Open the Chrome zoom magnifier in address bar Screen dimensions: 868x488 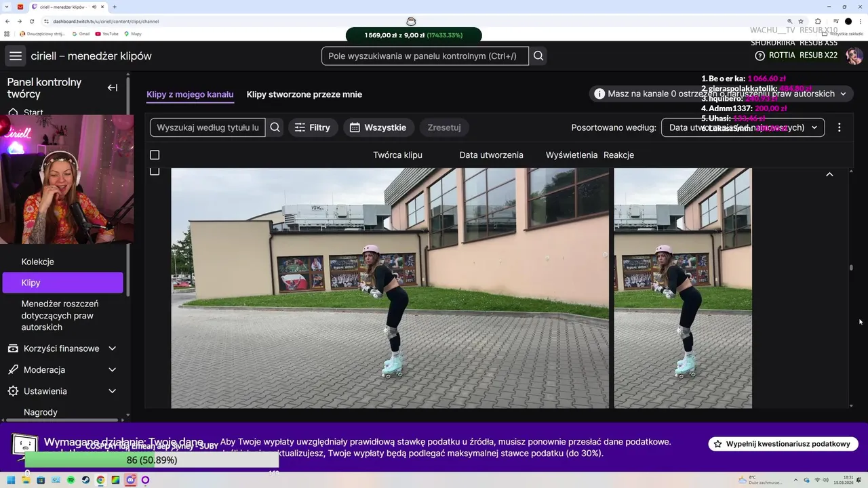790,21
